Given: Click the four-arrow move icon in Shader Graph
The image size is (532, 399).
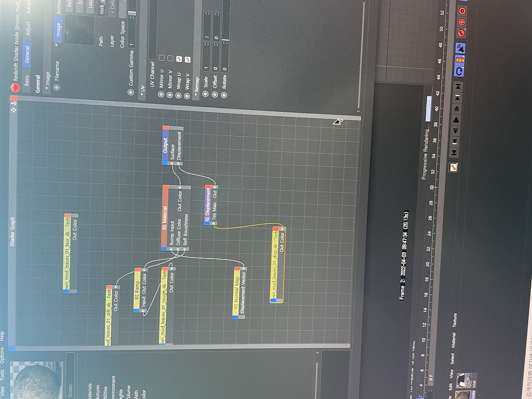Looking at the screenshot, I should 14,110.
